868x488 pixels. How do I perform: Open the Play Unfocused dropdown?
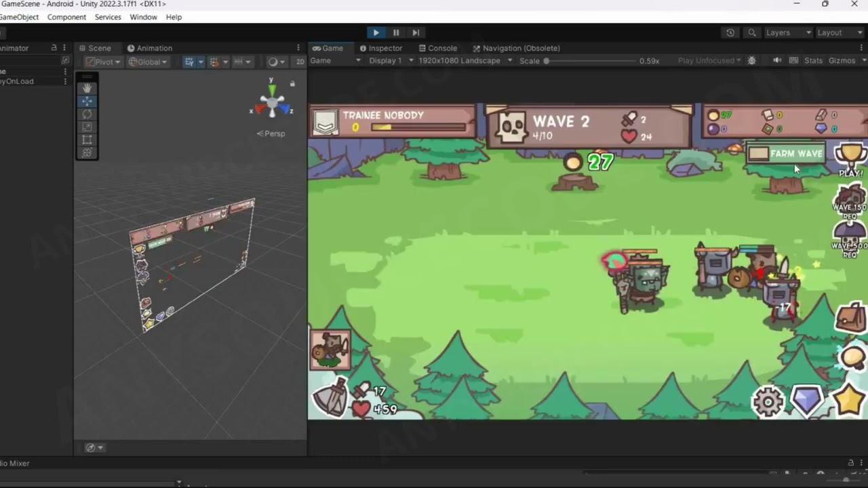tap(709, 60)
